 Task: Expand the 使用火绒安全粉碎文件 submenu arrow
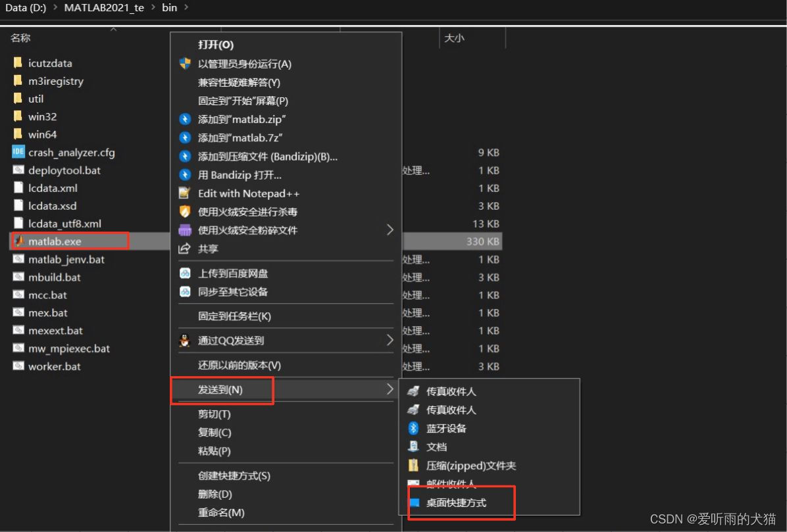[390, 230]
